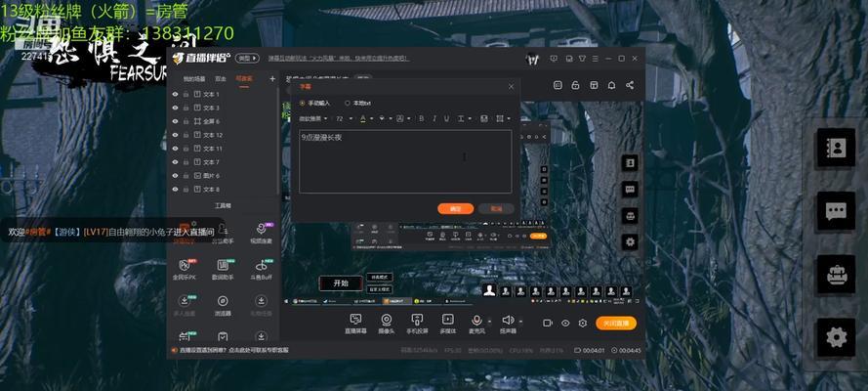Viewport: 868px width, 391px height.
Task: Open the text color dropdown arrow
Action: coord(370,118)
